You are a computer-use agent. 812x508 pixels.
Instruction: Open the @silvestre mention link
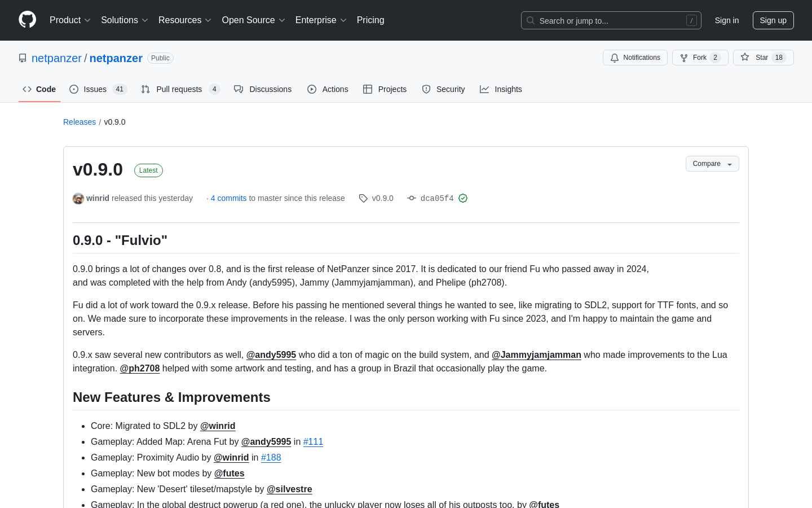[x=289, y=489]
